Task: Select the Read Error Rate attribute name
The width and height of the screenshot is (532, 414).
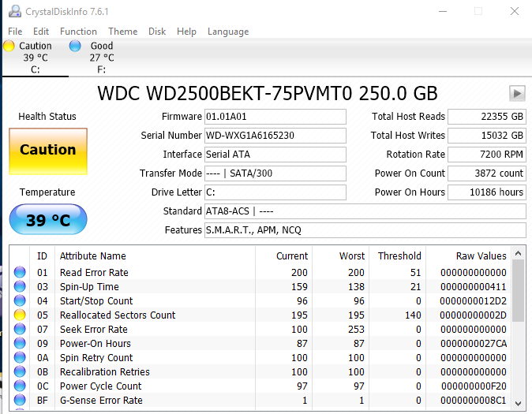Action: 94,272
